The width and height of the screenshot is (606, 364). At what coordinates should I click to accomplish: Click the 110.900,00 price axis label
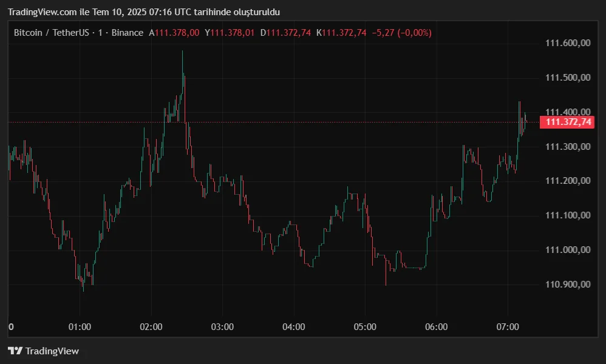[568, 285]
